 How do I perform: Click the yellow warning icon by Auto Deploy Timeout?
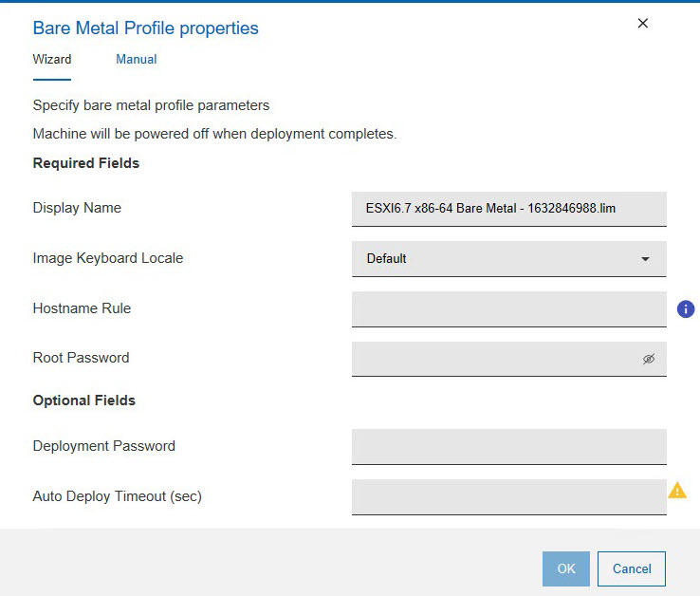[677, 491]
